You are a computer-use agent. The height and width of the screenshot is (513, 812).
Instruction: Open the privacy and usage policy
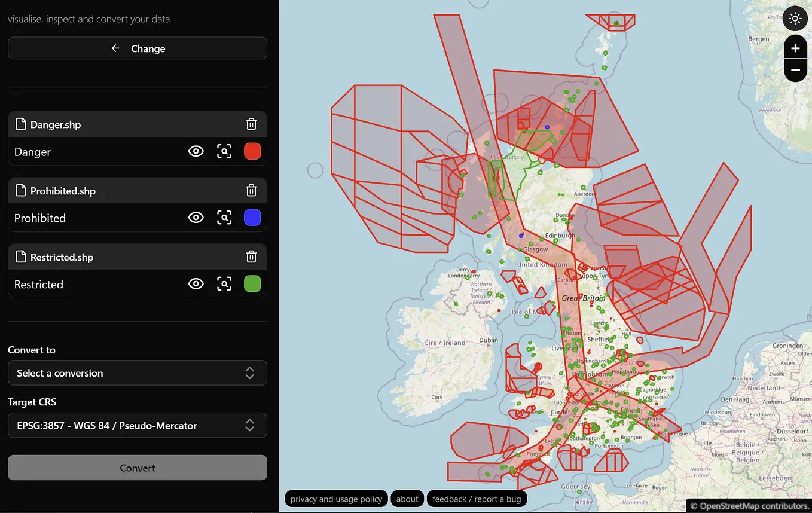coord(335,499)
